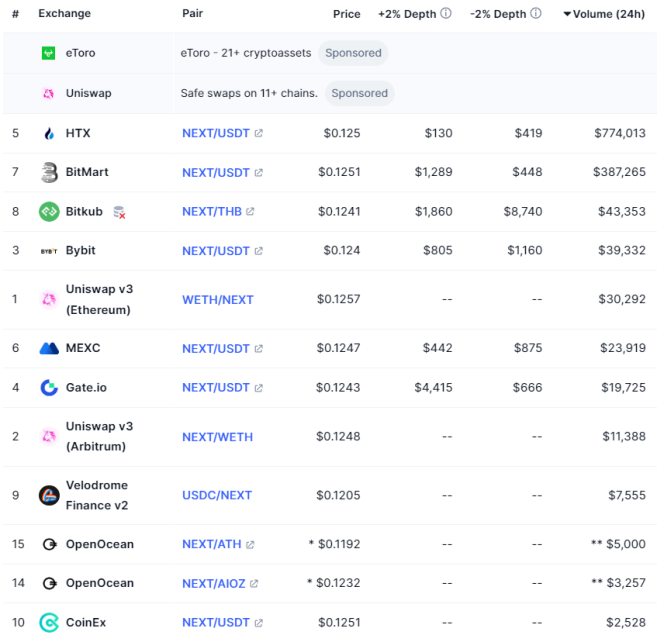Open the Velodrome Finance v2 exchange name

click(x=97, y=495)
